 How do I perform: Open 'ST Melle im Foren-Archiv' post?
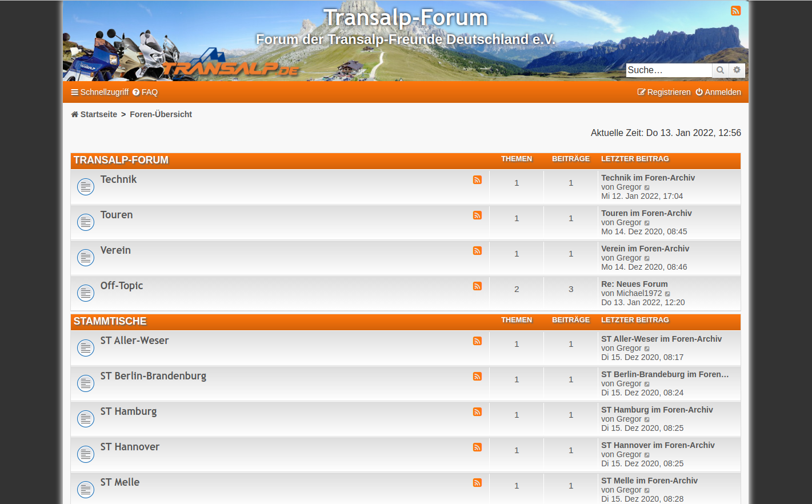point(649,481)
